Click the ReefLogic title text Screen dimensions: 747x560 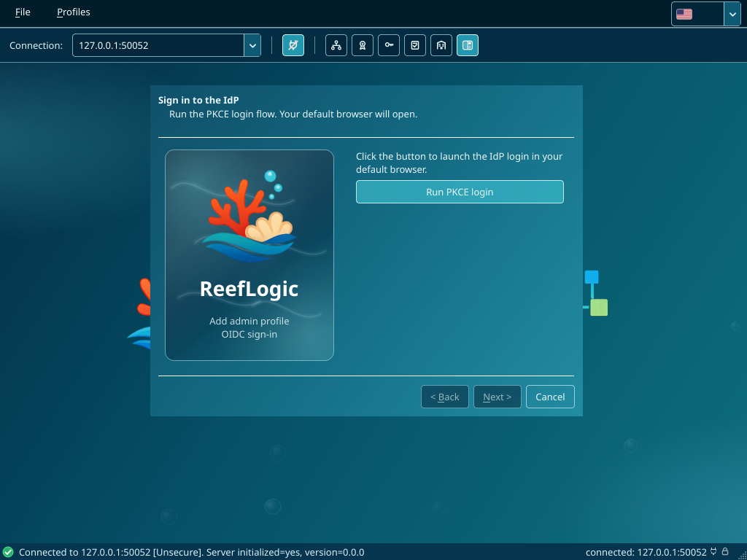coord(249,289)
